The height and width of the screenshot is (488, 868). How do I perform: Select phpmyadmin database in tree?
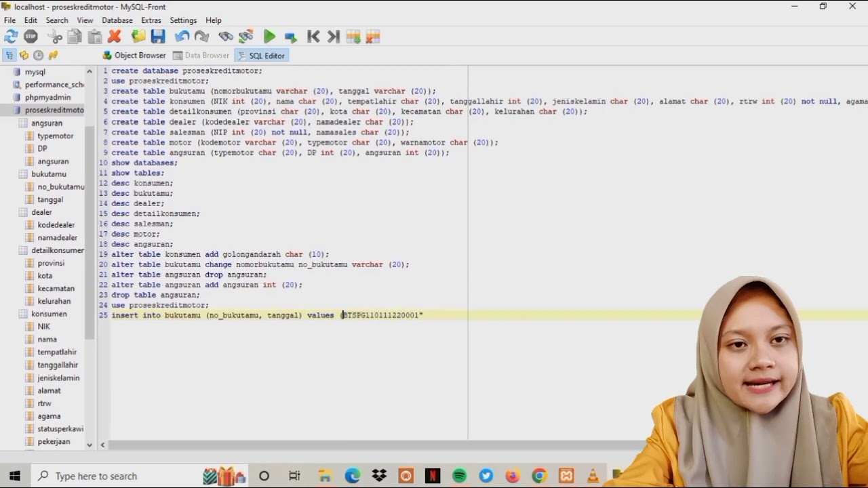47,98
